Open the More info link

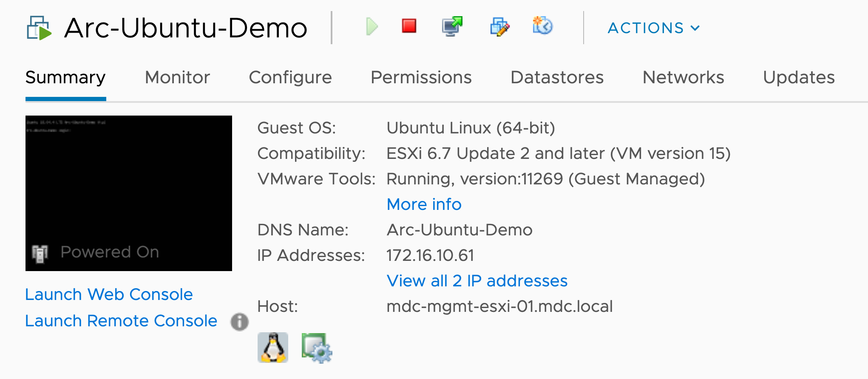(x=424, y=204)
